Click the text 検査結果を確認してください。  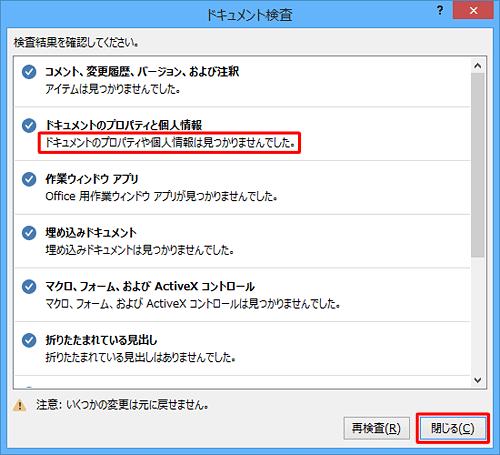pos(76,42)
